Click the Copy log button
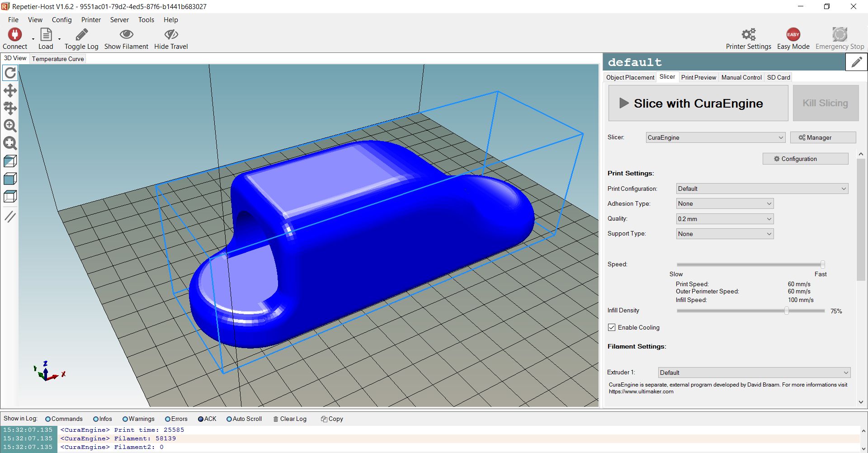The image size is (868, 453). coord(332,419)
